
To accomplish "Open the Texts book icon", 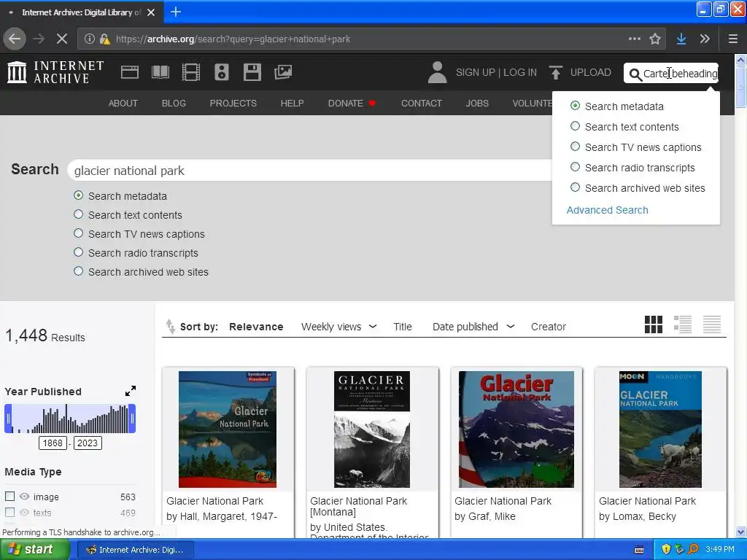I will (160, 72).
